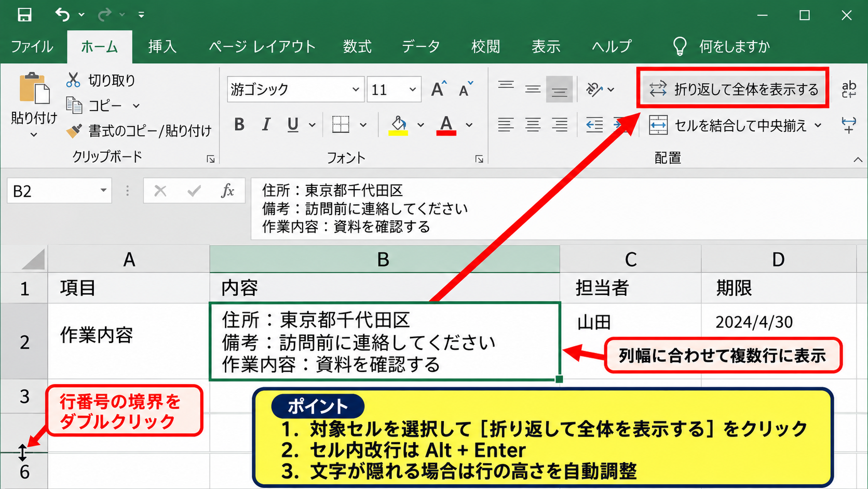The image size is (868, 489).
Task: Click the Save icon in title bar
Action: click(x=24, y=15)
